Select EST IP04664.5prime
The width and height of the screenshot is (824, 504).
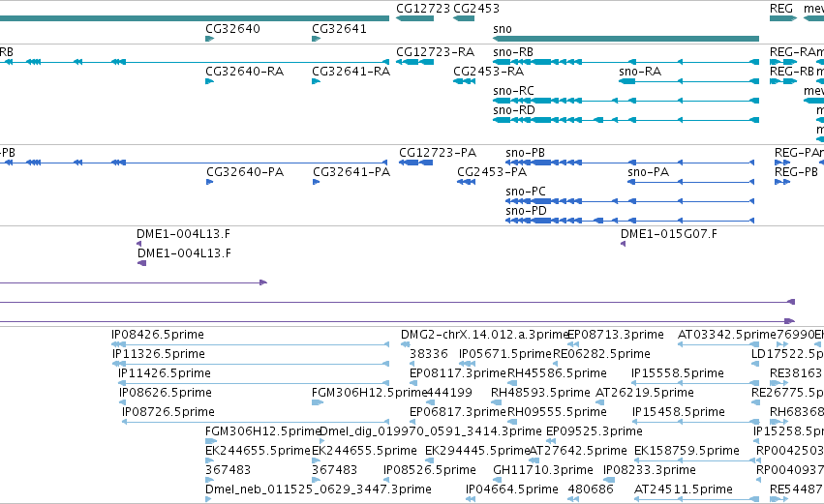[x=512, y=490]
